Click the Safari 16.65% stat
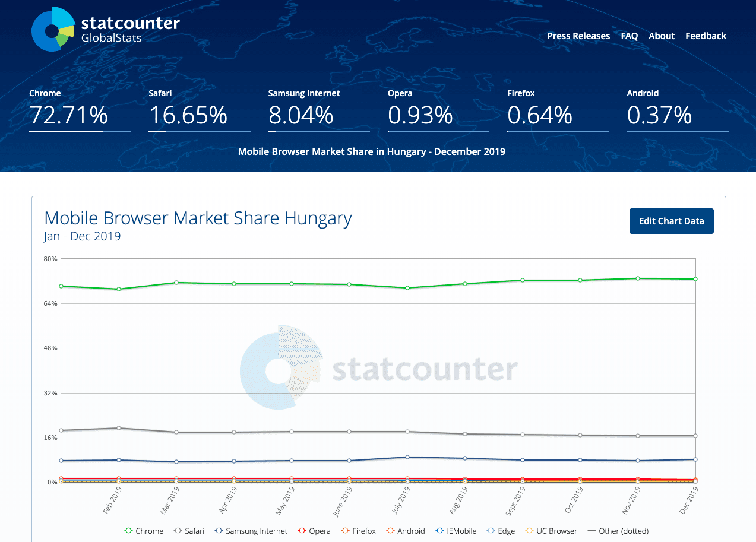Viewport: 756px width, 542px height. tap(188, 115)
